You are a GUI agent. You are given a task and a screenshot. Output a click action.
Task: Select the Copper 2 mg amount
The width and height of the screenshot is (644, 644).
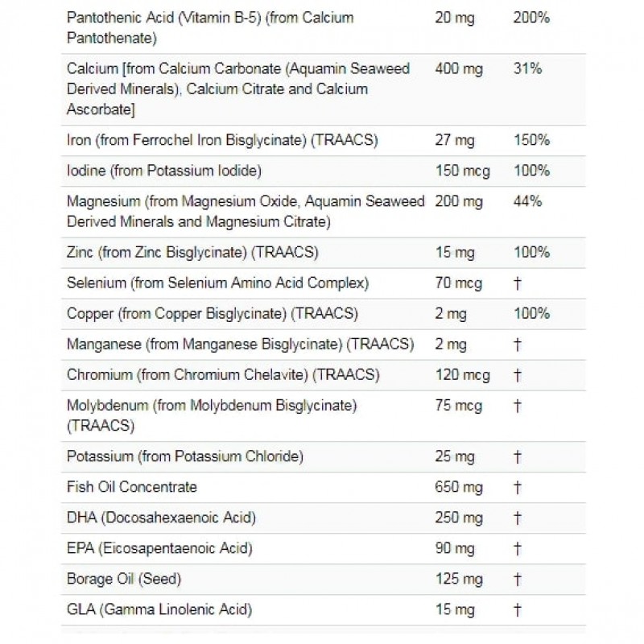[451, 313]
